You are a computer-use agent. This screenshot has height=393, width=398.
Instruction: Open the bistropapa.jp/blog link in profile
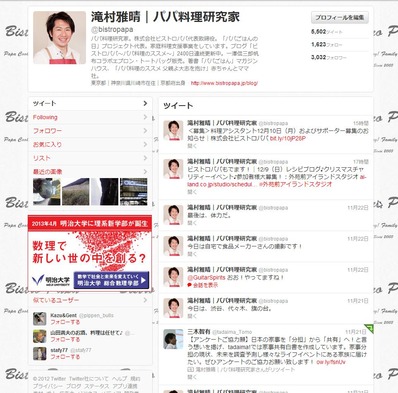point(224,83)
